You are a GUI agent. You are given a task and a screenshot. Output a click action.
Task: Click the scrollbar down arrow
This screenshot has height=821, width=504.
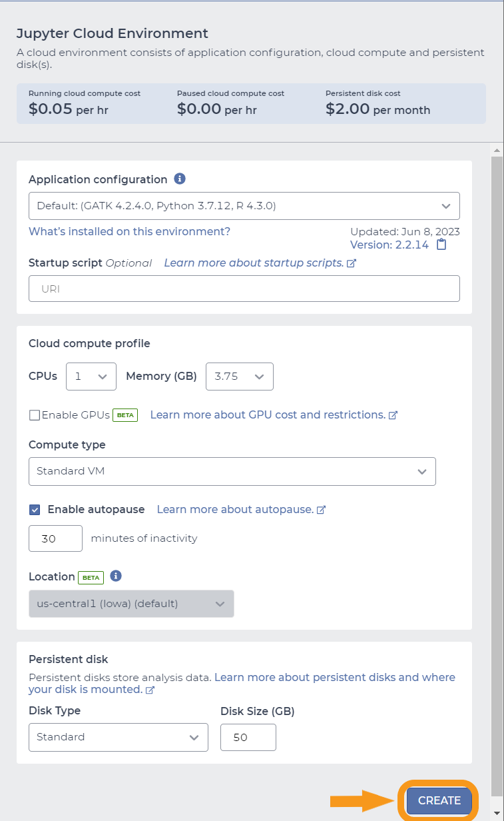(x=497, y=814)
